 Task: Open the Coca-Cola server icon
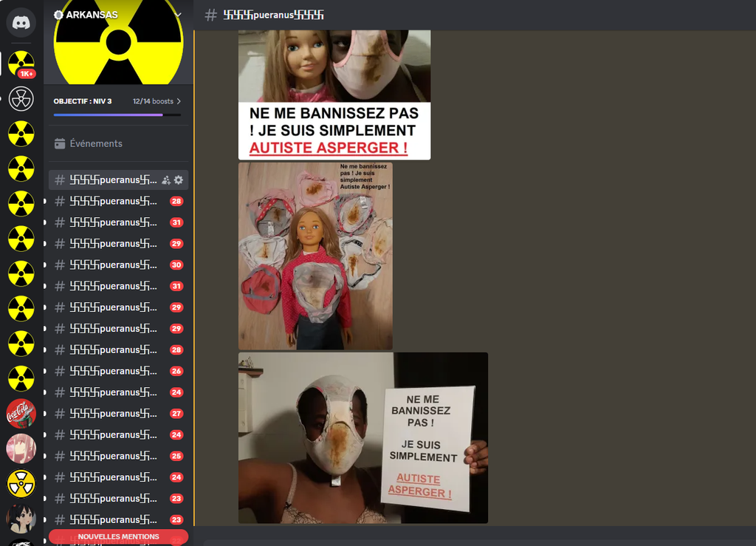pos(21,413)
